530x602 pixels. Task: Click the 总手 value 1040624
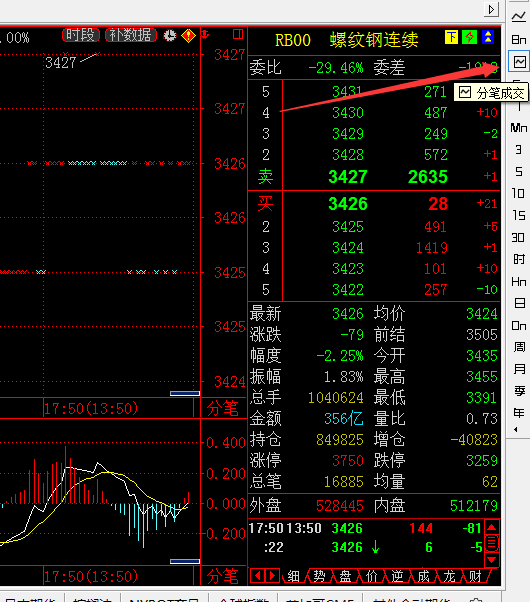336,398
